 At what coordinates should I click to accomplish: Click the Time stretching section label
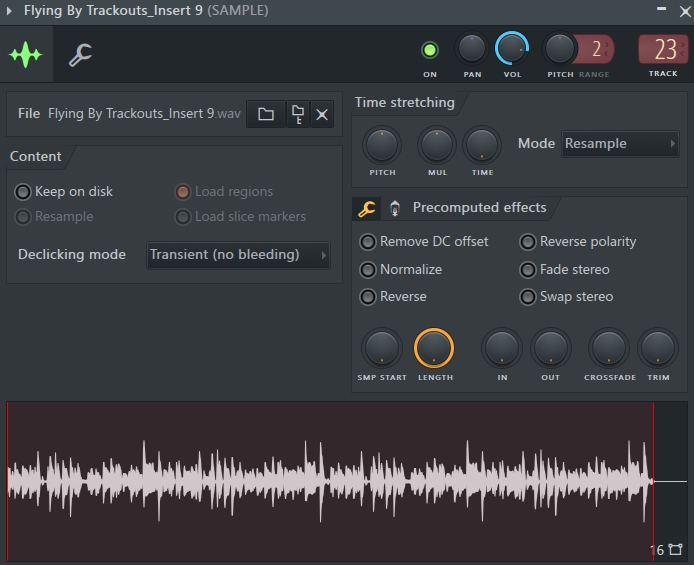point(405,103)
